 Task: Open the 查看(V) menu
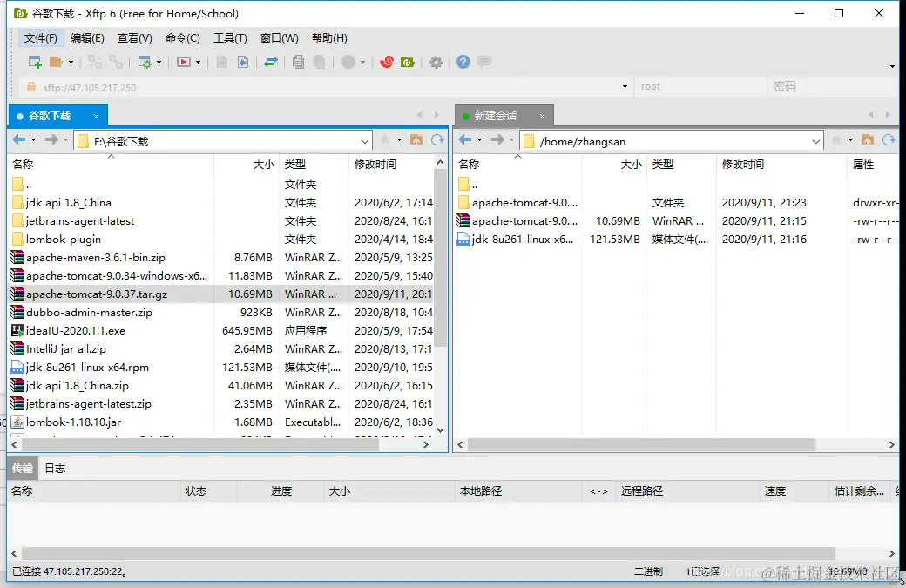135,38
